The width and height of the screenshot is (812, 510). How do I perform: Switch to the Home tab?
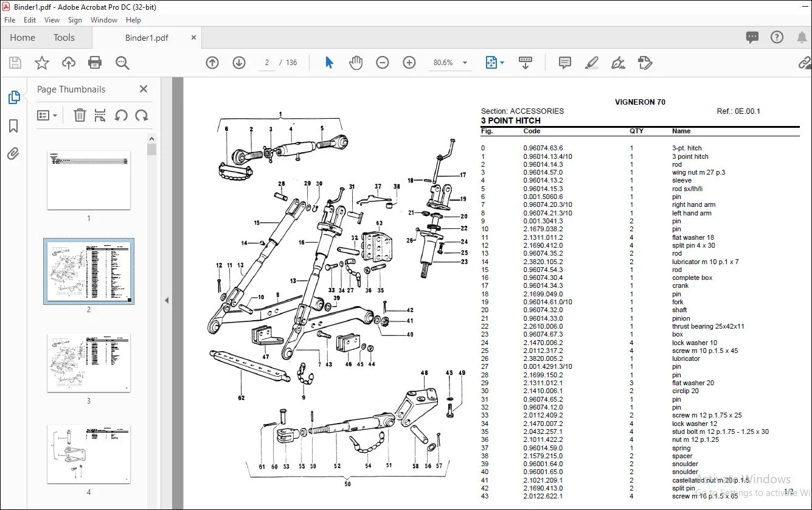click(23, 38)
